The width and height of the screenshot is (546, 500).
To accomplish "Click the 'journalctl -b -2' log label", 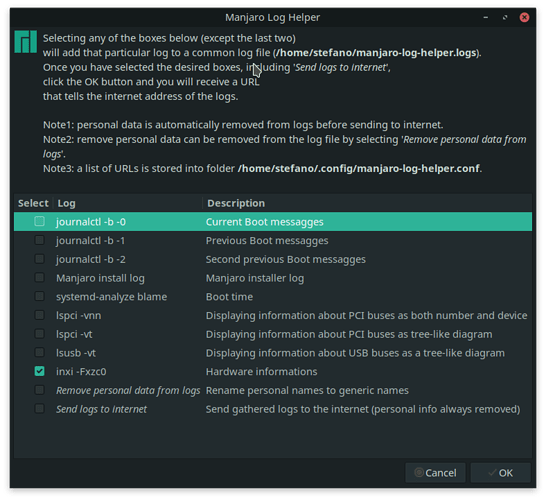I will point(91,259).
